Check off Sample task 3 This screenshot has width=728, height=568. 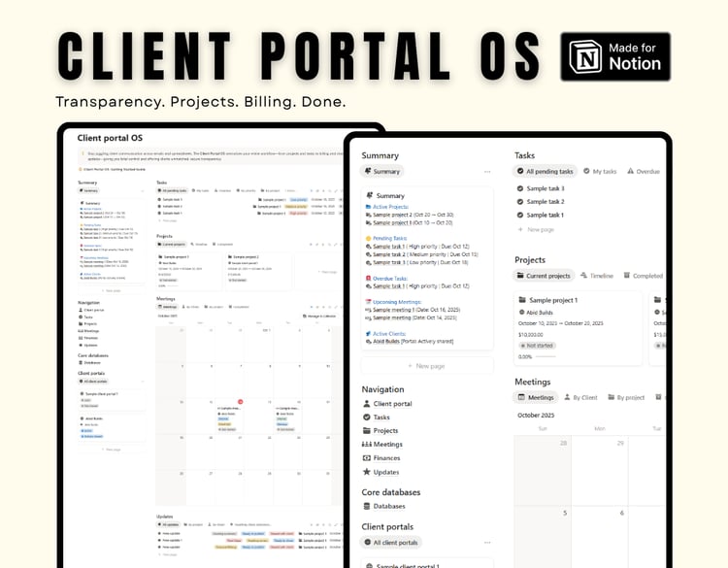(x=520, y=188)
